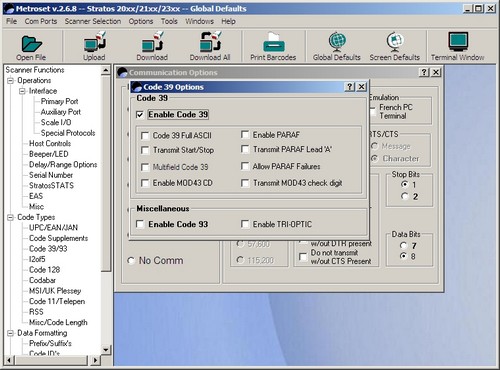Close the Code 39 Options dialog
500x370 pixels.
coord(361,87)
